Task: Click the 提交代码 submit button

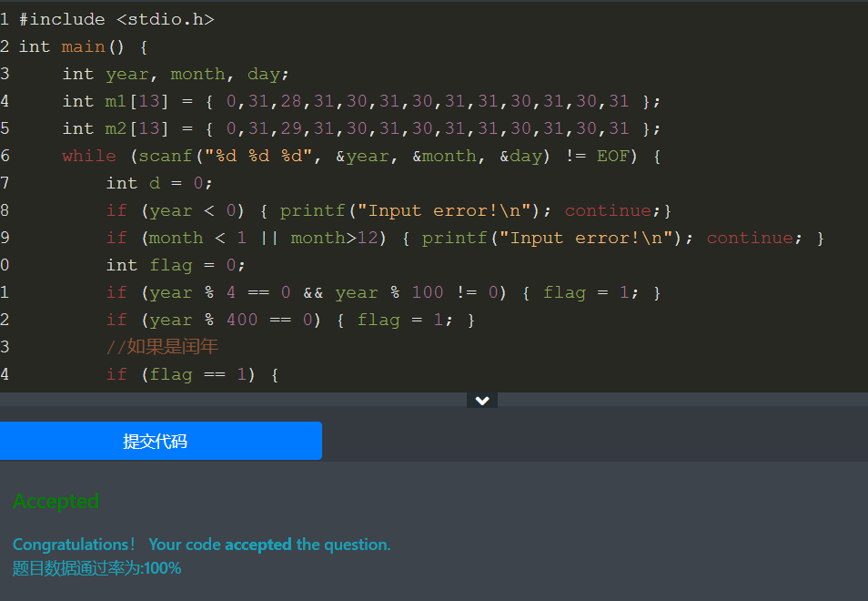Action: point(160,441)
